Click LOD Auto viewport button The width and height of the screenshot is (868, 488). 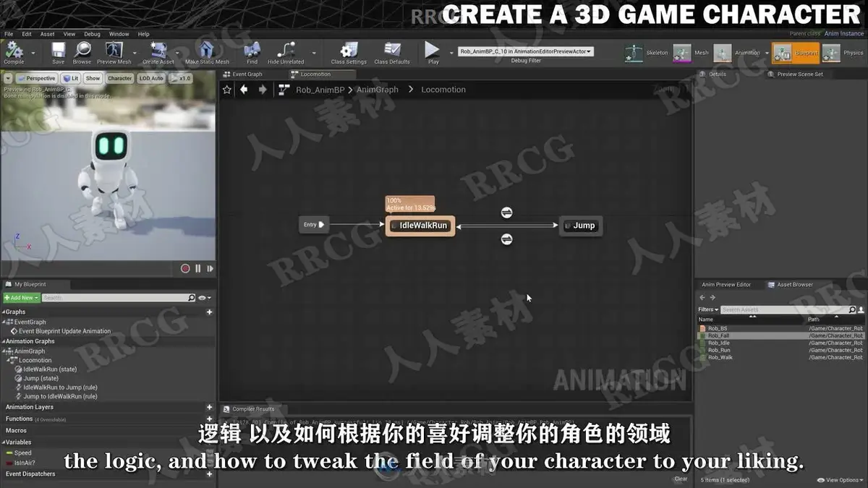pos(152,78)
